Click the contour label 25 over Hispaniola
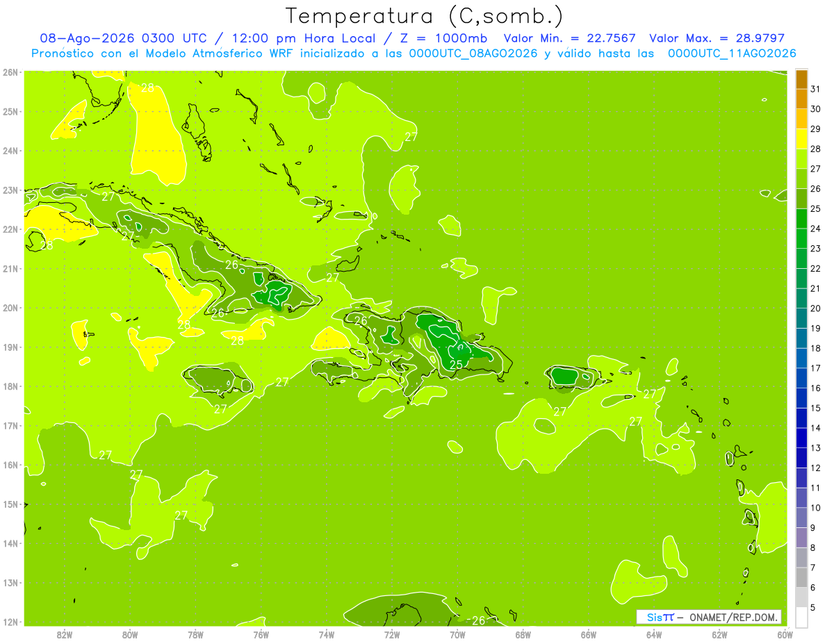The image size is (834, 644). click(456, 364)
